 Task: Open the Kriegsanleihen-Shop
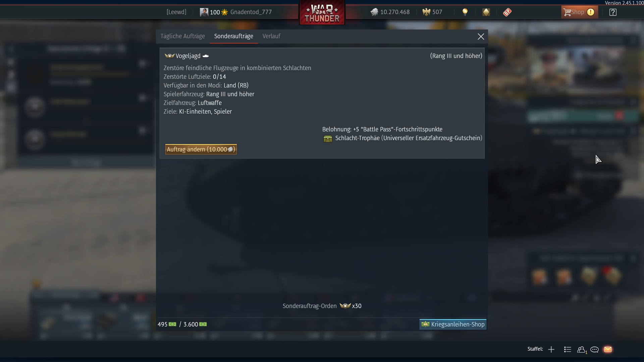tap(453, 324)
